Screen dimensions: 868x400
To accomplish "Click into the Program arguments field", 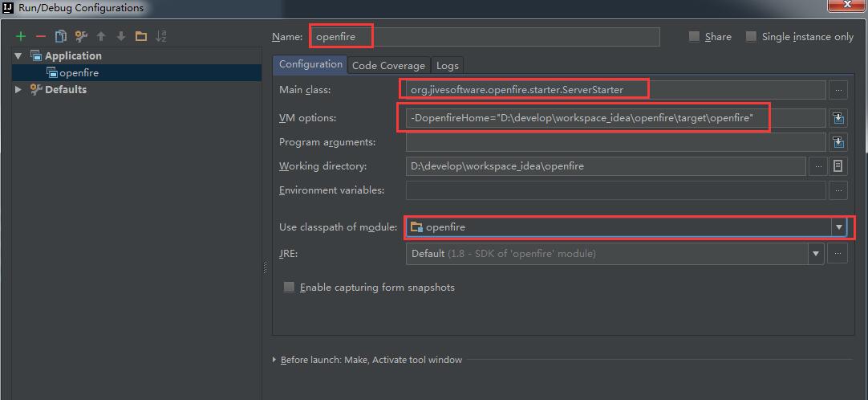I will click(616, 142).
